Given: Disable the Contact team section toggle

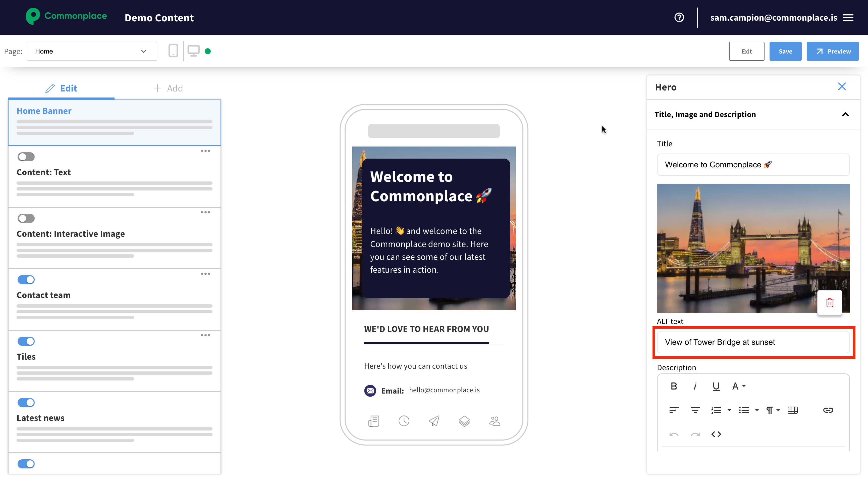Looking at the screenshot, I should 26,279.
